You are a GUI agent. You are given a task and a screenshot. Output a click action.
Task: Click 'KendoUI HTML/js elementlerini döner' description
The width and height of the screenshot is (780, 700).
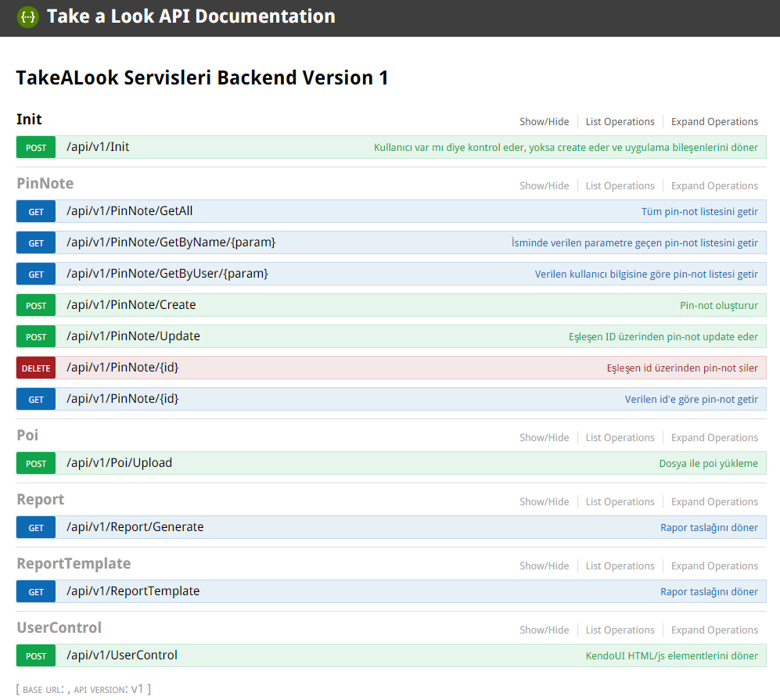[x=671, y=656]
